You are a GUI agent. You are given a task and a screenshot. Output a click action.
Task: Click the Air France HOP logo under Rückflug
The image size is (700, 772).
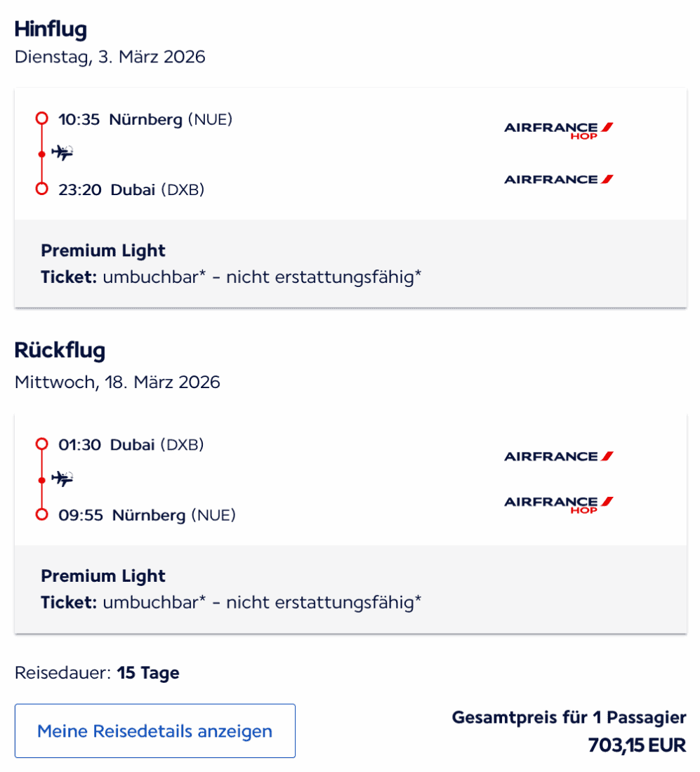pos(559,504)
